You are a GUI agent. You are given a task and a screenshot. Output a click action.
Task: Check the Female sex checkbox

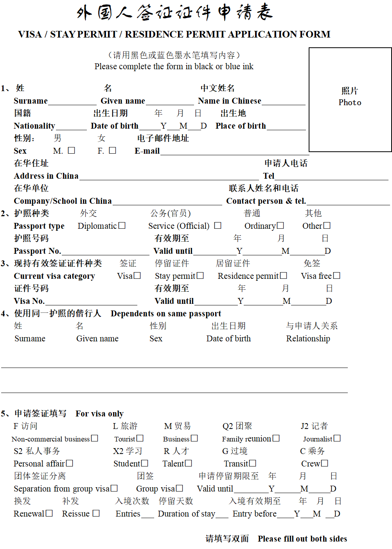113,151
